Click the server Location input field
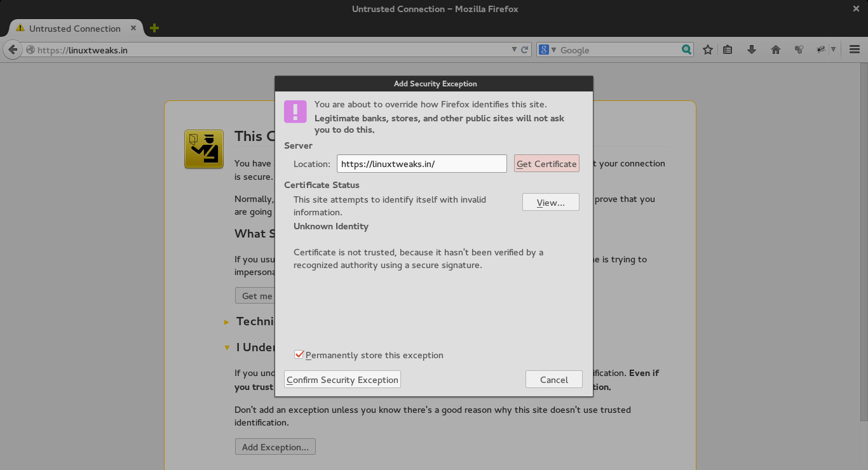Screen dimensions: 868x470 pos(422,163)
